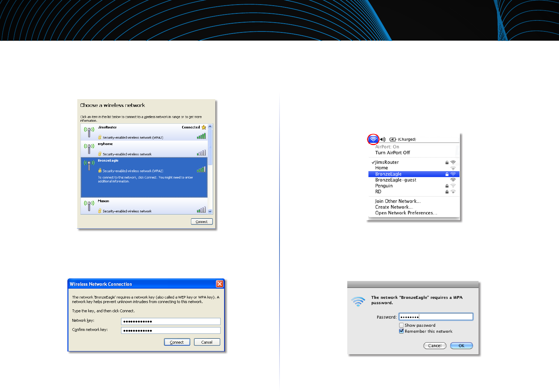Screen dimensions: 559x392
Task: Click the signal strength bars for myhome
Action: (x=201, y=153)
